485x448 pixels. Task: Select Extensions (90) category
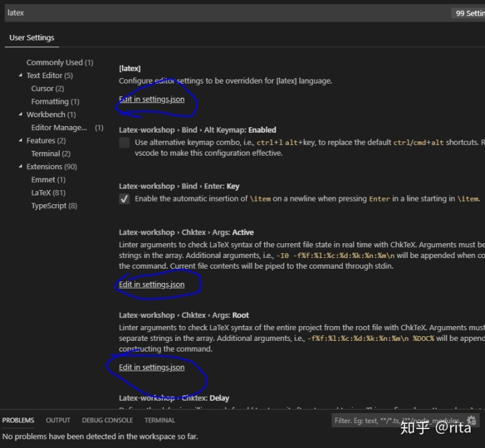[52, 166]
